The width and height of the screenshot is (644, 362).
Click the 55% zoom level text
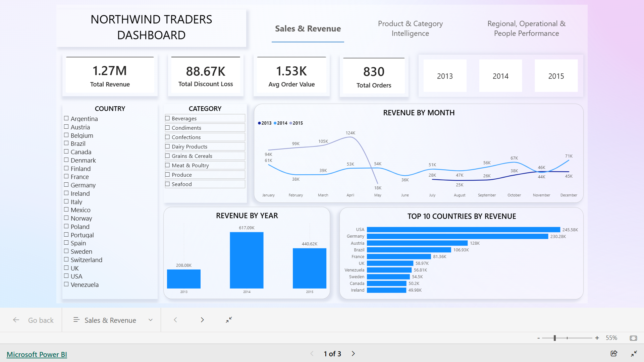click(x=611, y=338)
